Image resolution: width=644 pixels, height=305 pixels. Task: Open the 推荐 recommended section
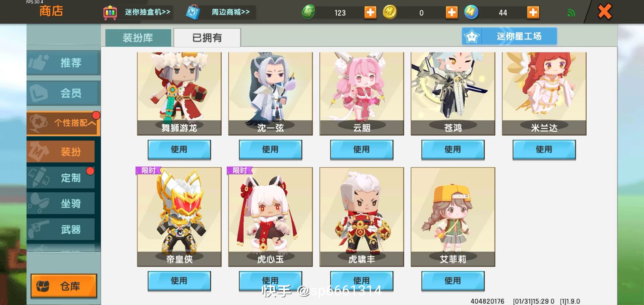click(63, 63)
